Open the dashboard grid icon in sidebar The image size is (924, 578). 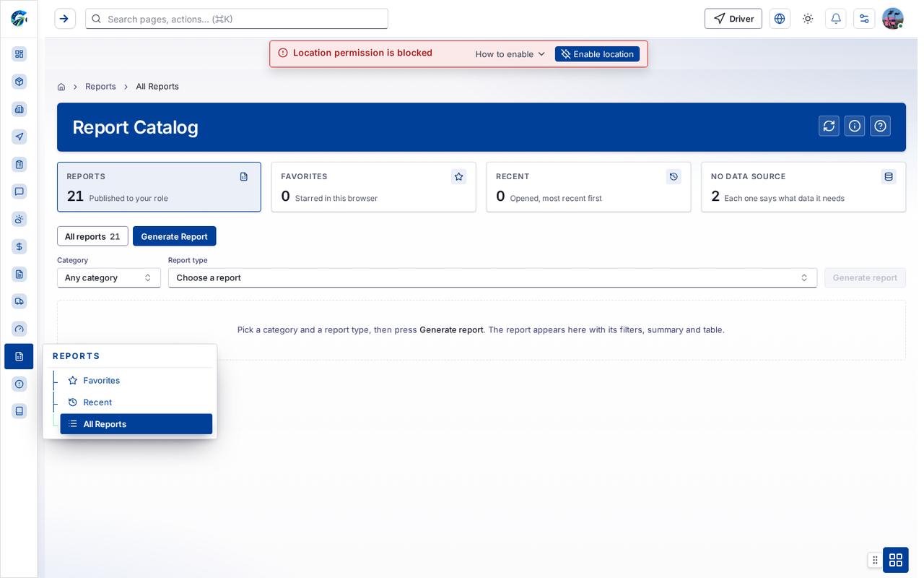pyautogui.click(x=19, y=54)
